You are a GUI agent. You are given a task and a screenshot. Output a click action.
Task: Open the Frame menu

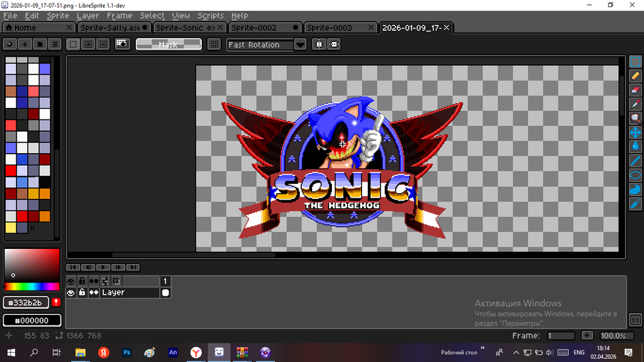click(119, 16)
